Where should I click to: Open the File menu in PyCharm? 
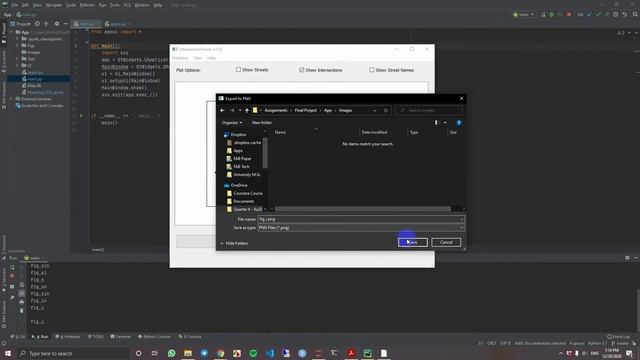pyautogui.click(x=15, y=5)
